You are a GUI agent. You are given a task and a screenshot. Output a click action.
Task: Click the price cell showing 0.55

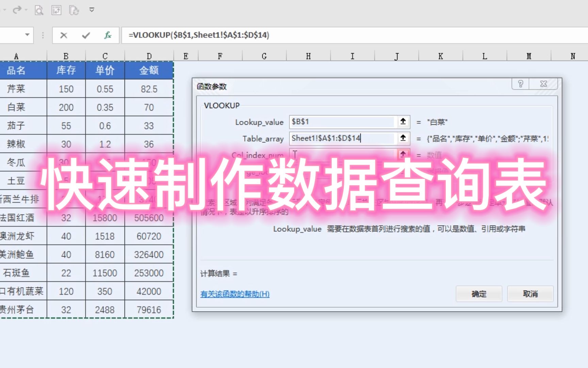(x=105, y=89)
